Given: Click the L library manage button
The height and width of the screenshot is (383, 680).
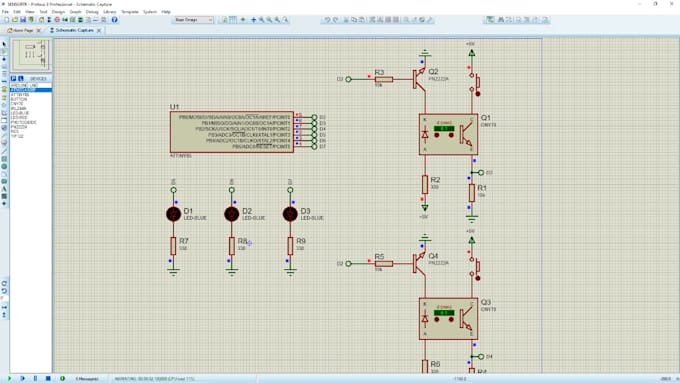Looking at the screenshot, I should 20,79.
